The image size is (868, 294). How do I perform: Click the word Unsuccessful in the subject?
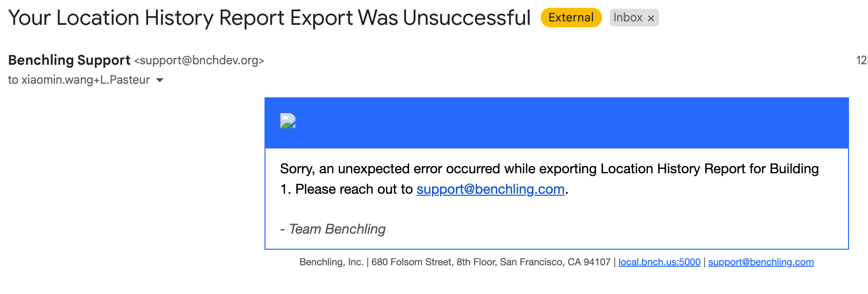pos(467,18)
